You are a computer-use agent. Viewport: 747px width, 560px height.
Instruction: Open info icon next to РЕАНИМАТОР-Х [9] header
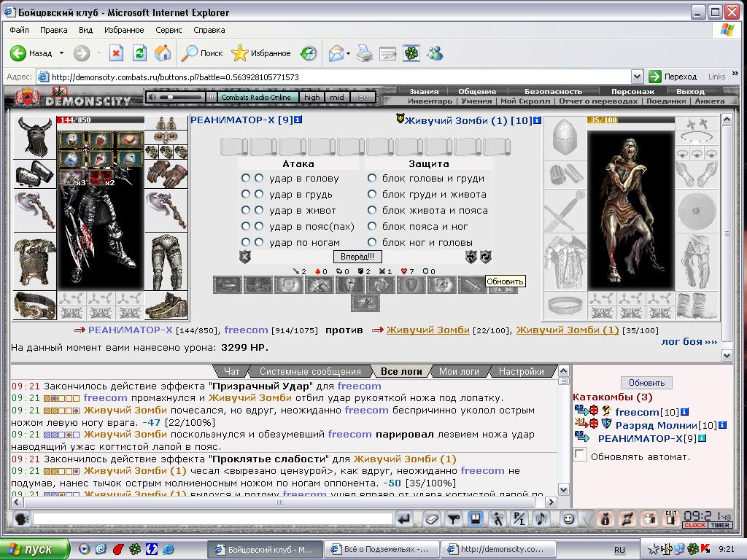click(x=298, y=120)
